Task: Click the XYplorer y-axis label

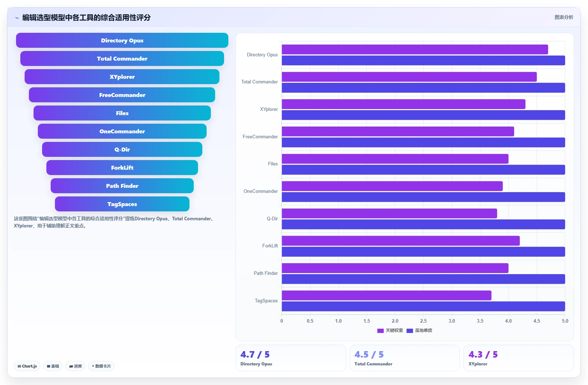Action: click(269, 109)
